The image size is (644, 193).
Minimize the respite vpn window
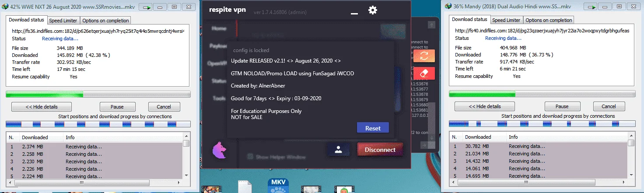click(x=354, y=14)
